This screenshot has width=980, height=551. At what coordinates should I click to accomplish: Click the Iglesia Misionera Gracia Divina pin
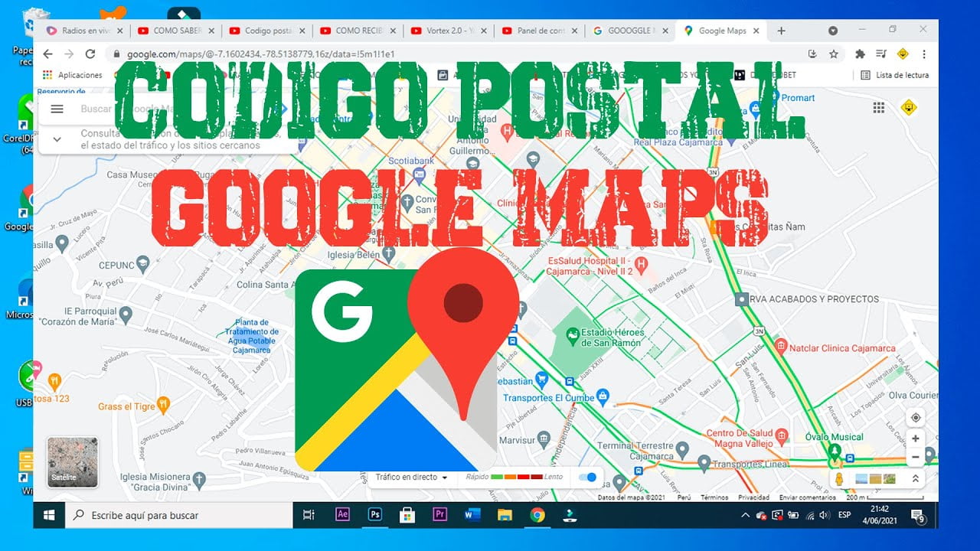(x=199, y=481)
